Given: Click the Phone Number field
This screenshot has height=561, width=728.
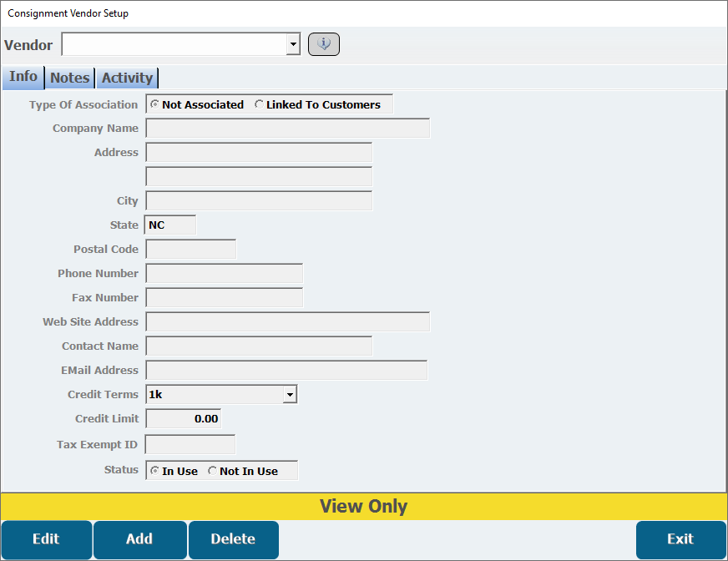Looking at the screenshot, I should coord(224,273).
